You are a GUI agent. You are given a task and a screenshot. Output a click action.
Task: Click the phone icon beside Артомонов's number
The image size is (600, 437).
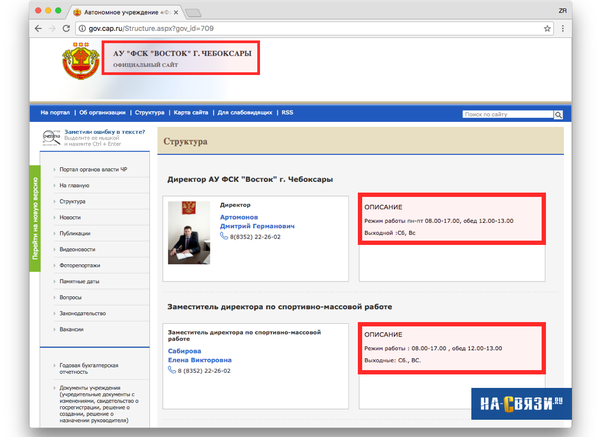[x=225, y=236]
